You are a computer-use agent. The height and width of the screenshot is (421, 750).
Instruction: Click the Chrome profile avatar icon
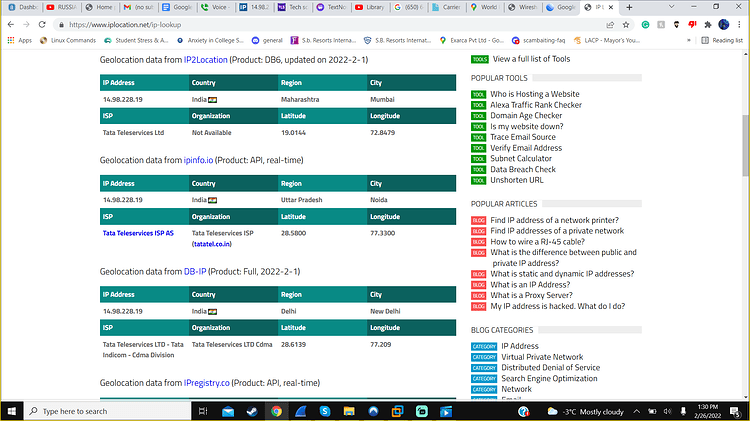tap(724, 24)
